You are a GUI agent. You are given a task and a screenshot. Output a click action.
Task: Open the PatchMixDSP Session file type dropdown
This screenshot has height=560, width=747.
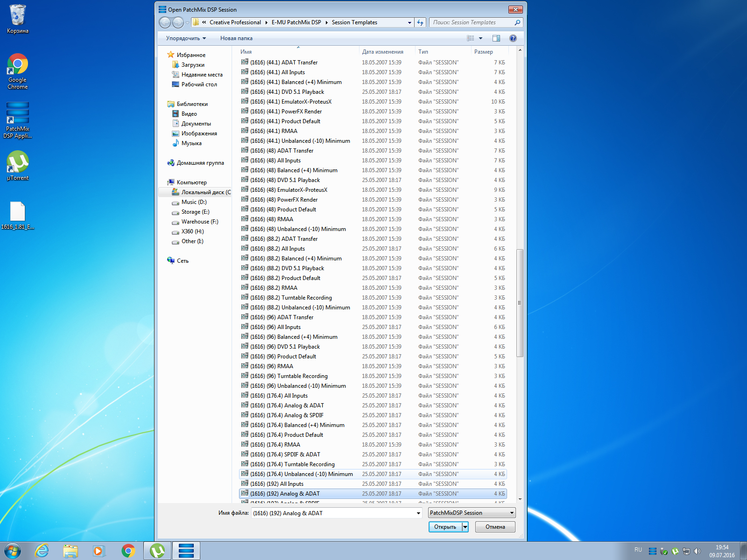coord(472,513)
